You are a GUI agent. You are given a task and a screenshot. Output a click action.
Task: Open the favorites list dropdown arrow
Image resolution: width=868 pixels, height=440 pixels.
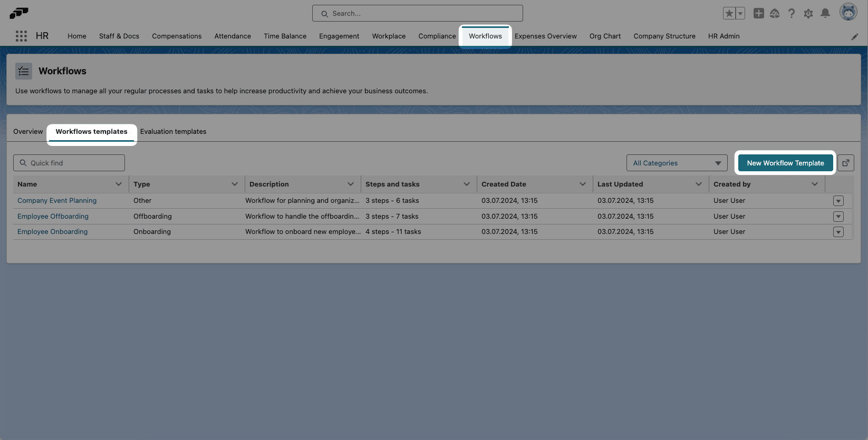tap(740, 14)
